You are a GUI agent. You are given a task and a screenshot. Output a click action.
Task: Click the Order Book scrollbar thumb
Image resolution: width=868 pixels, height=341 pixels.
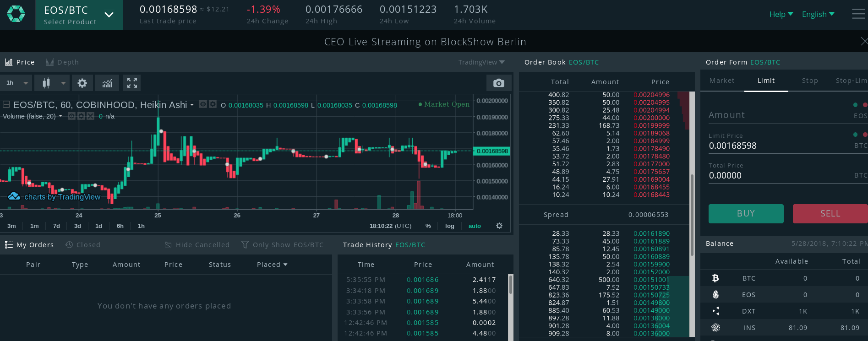click(692, 215)
